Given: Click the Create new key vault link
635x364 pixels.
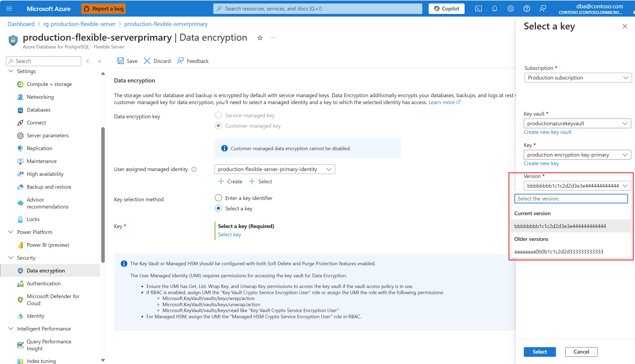Looking at the screenshot, I should (547, 132).
